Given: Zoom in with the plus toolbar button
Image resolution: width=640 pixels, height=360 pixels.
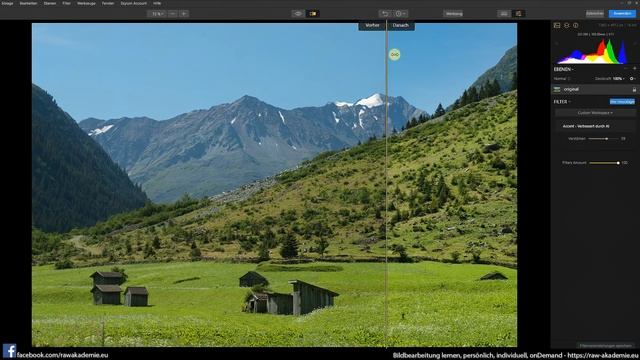Looking at the screenshot, I should (184, 14).
